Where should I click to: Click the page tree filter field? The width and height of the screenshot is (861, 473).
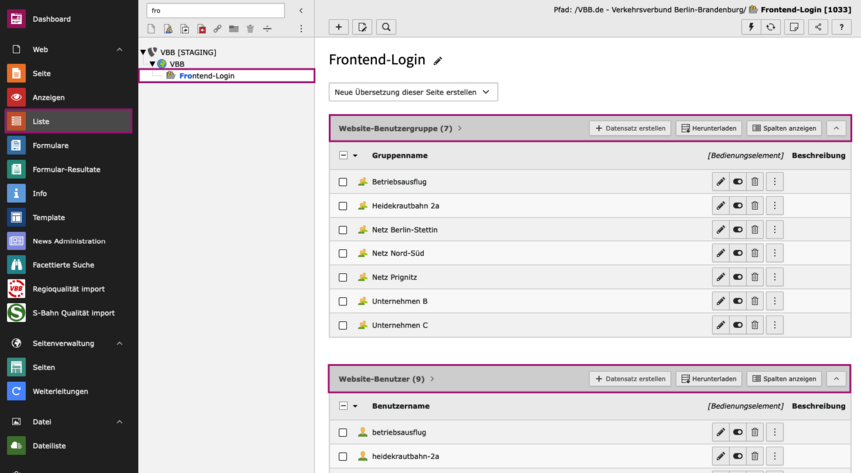(215, 10)
